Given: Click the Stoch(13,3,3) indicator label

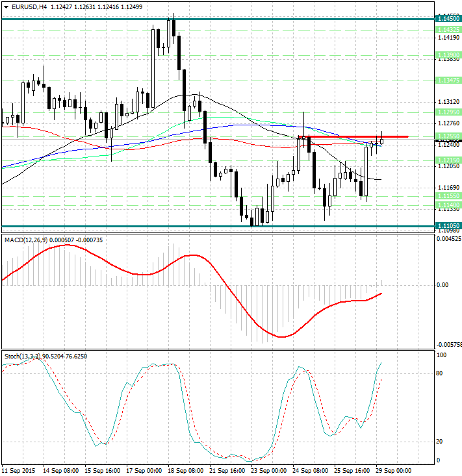Looking at the screenshot, I should 22,357.
